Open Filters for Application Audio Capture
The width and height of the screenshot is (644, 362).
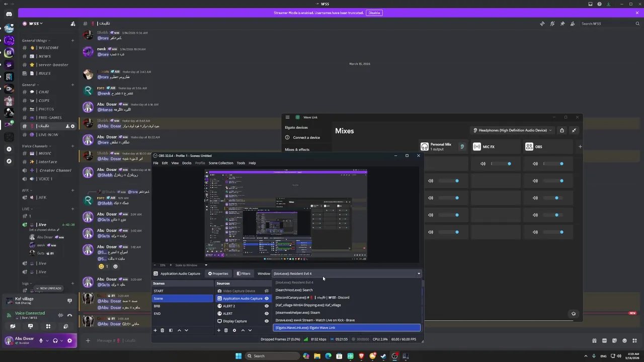pyautogui.click(x=244, y=274)
